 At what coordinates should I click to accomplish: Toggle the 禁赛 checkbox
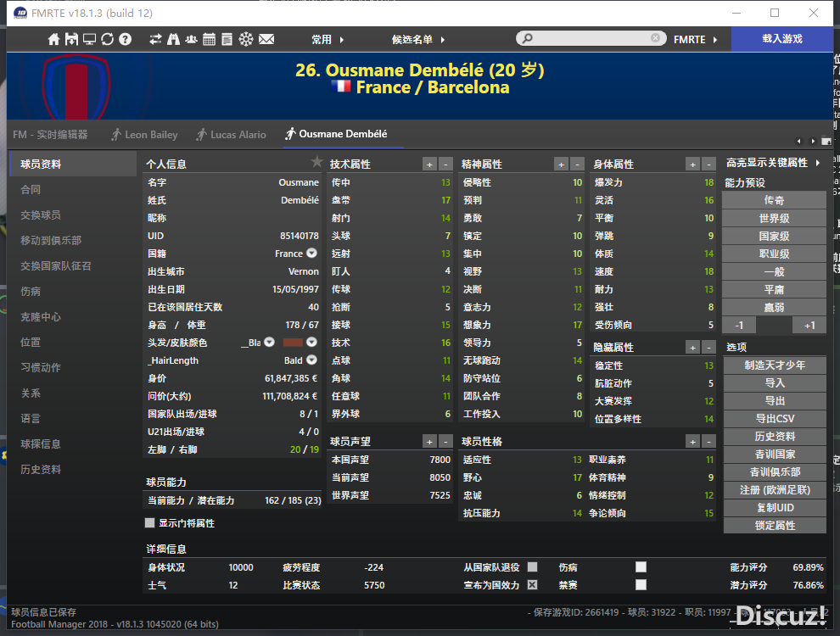tap(641, 584)
